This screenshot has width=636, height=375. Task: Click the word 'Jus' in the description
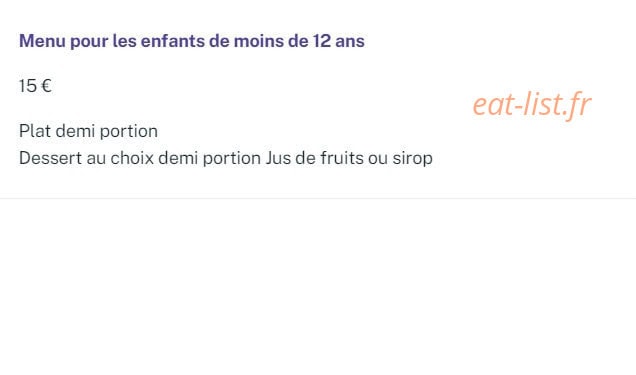click(278, 158)
